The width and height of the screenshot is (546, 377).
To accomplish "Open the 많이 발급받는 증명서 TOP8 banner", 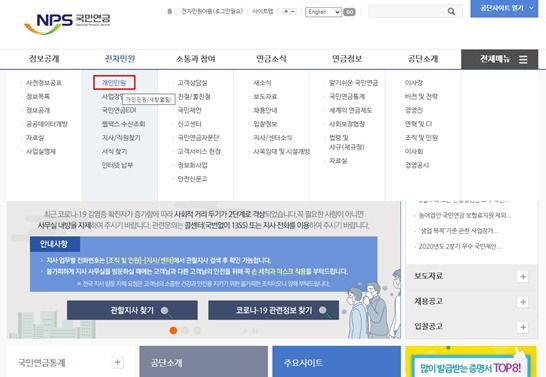I will (471, 362).
